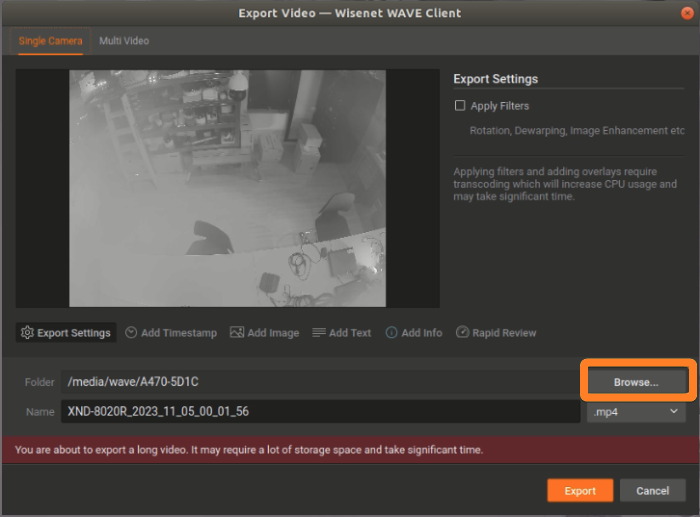This screenshot has width=700, height=517.
Task: Click the long video warning message
Action: pyautogui.click(x=249, y=450)
